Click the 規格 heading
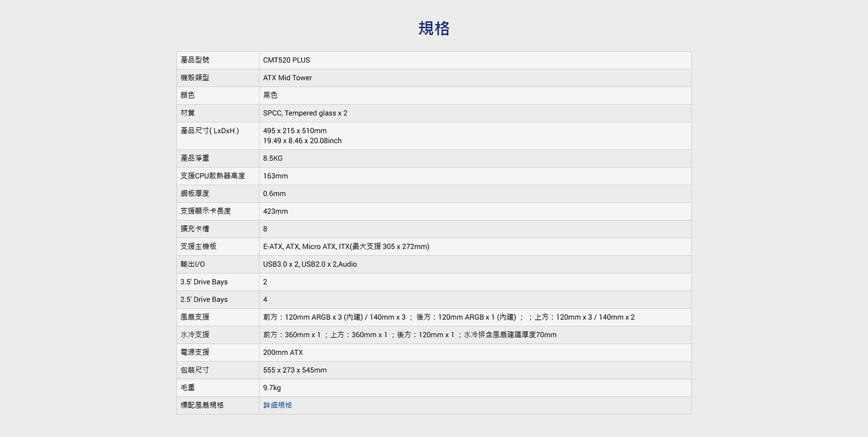Screen dimensions: 868x437 pos(434,28)
